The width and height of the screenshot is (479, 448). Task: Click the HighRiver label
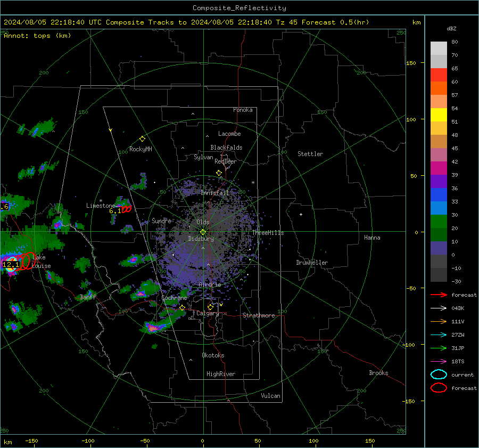tap(221, 374)
